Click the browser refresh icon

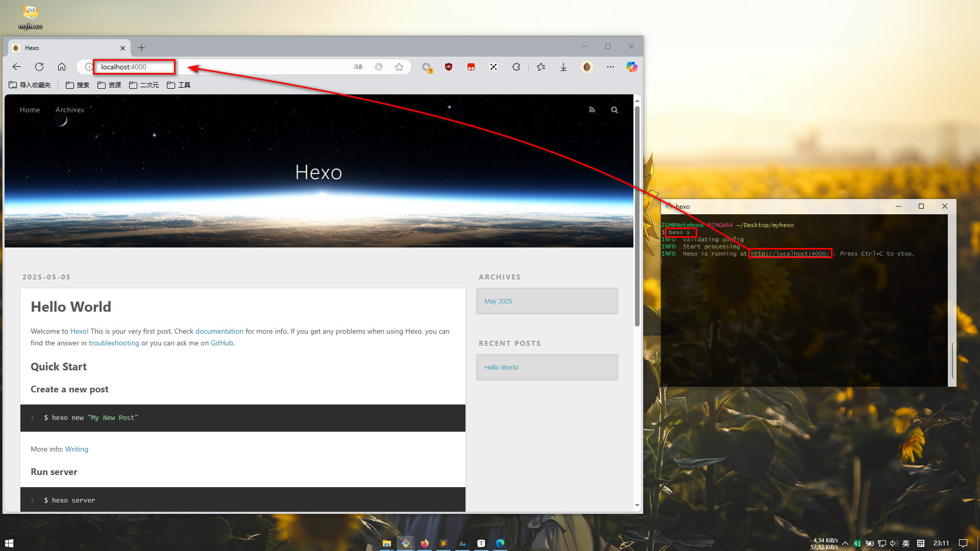click(x=39, y=67)
